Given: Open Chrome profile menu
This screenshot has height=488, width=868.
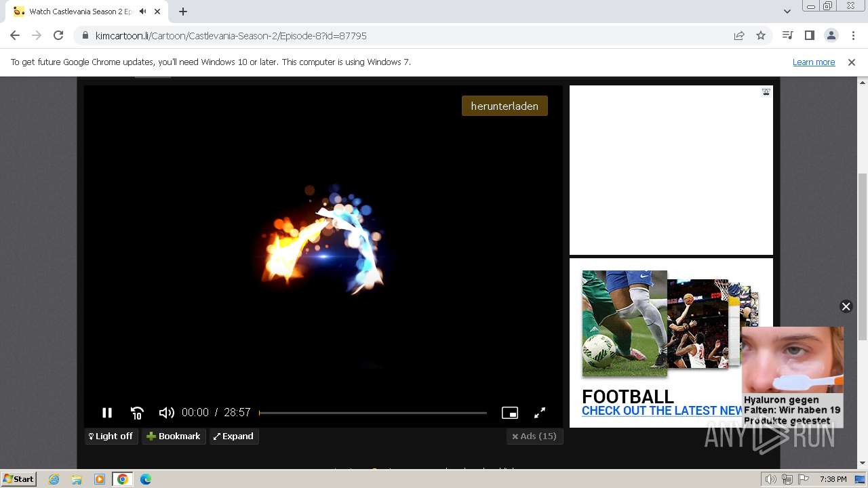Looking at the screenshot, I should pos(831,35).
